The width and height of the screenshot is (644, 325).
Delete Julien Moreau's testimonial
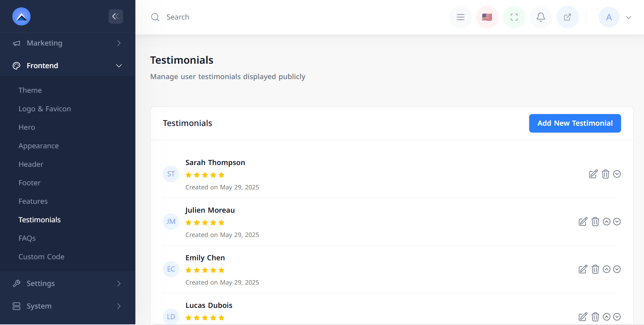(x=595, y=222)
